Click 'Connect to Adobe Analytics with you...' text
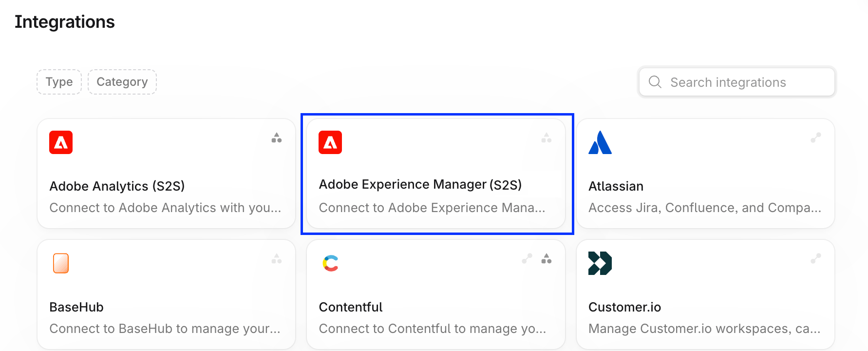Screen dimensions: 868x351 [x=166, y=208]
